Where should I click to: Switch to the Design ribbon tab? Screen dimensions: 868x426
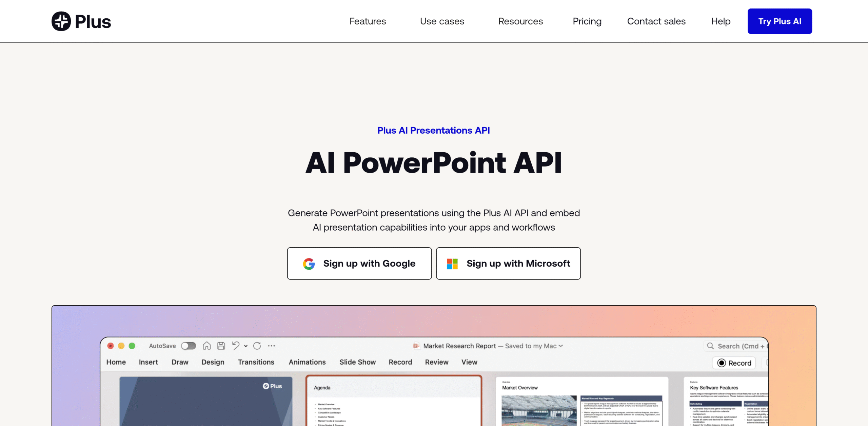(x=213, y=362)
